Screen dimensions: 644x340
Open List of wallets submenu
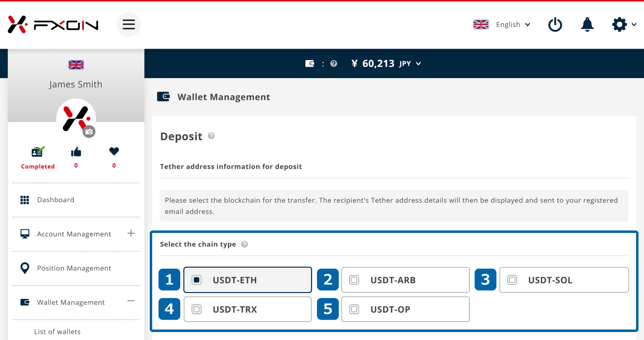(x=57, y=332)
